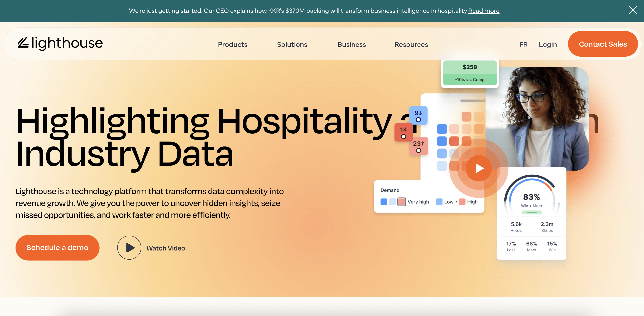
Task: Click the pink 23 up-arrow rank badge
Action: (418, 146)
